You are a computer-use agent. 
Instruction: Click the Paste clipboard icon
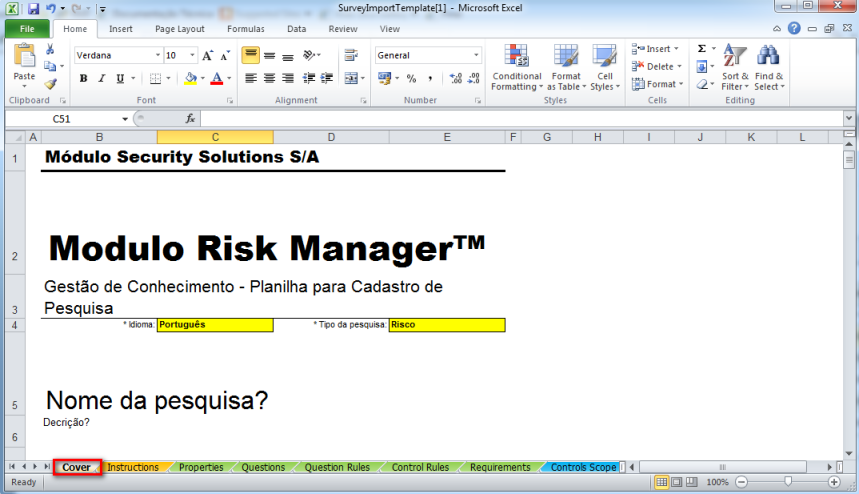[x=25, y=55]
